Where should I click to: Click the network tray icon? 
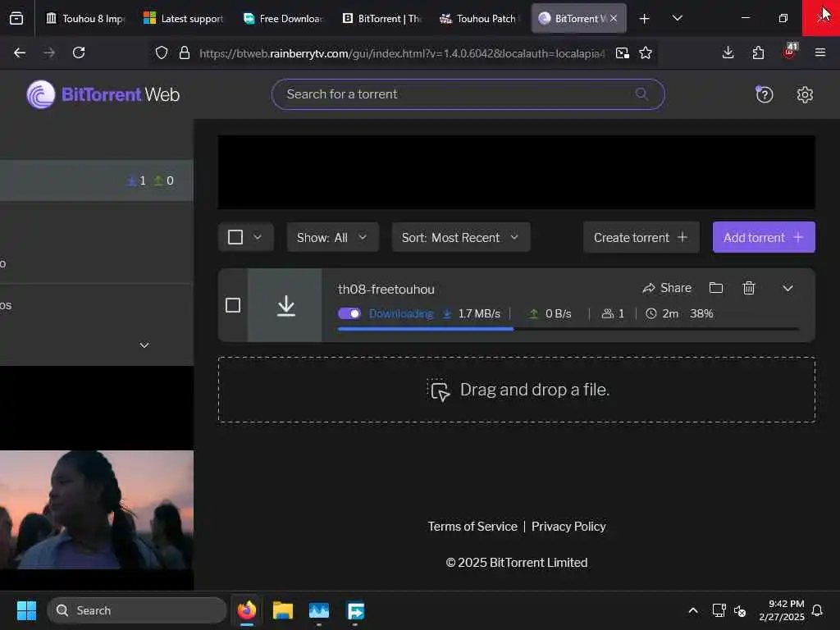coord(719,610)
